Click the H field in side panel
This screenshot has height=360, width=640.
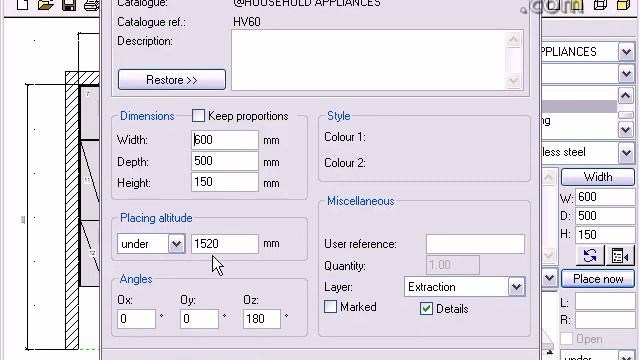[x=606, y=235]
